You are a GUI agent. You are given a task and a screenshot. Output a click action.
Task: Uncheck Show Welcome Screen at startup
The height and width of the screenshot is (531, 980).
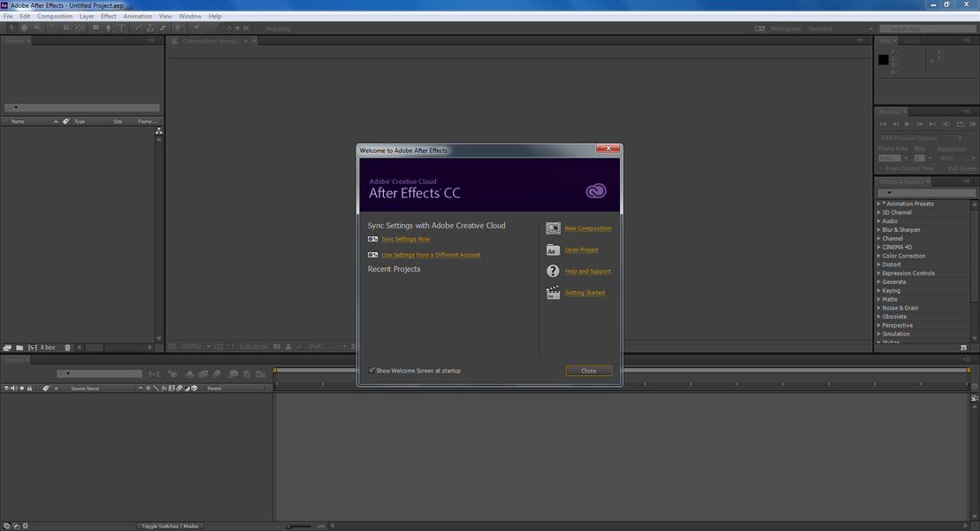(371, 370)
